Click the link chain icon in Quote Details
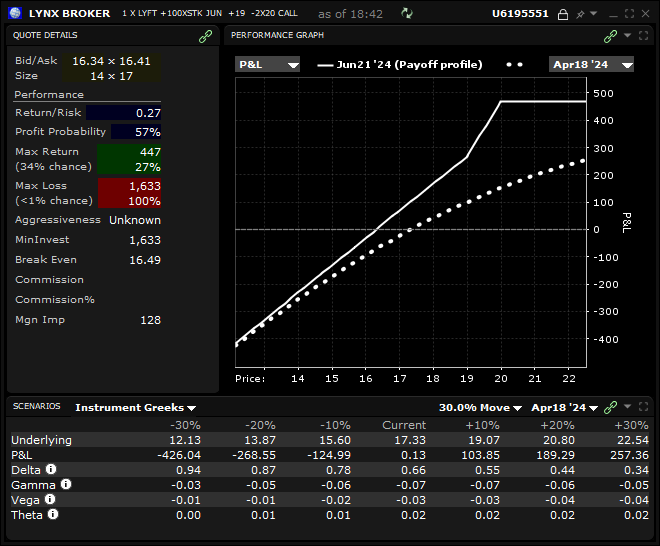660x546 pixels. coord(206,35)
